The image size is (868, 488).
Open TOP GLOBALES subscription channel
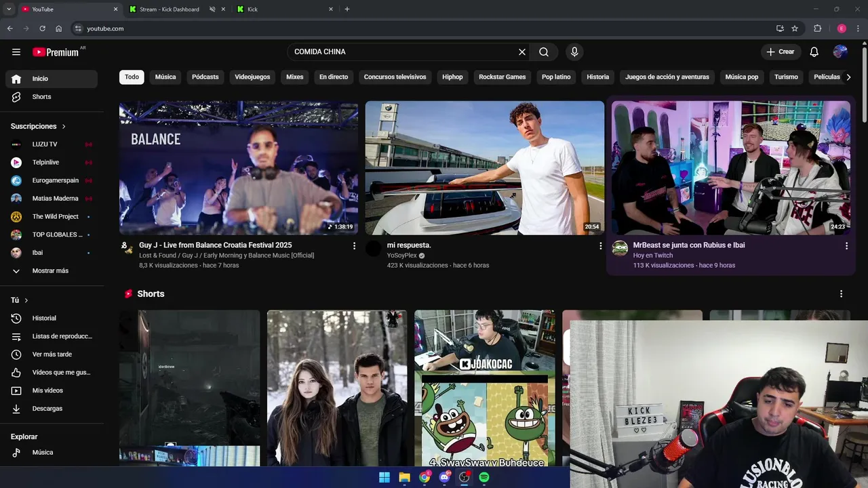(x=52, y=235)
